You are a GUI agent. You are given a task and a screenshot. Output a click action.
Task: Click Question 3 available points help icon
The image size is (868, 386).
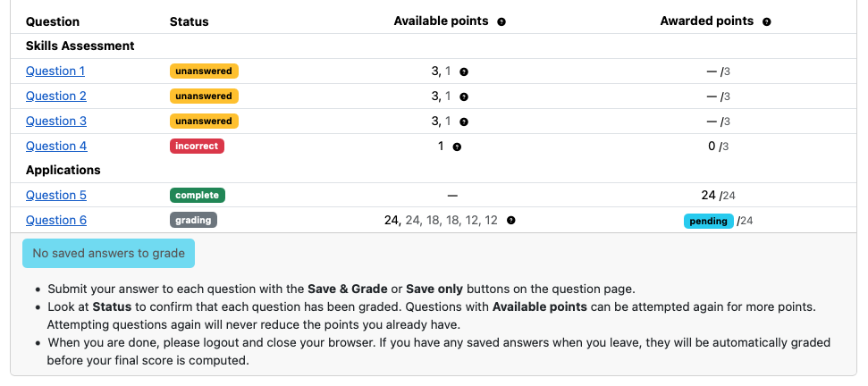click(x=464, y=122)
